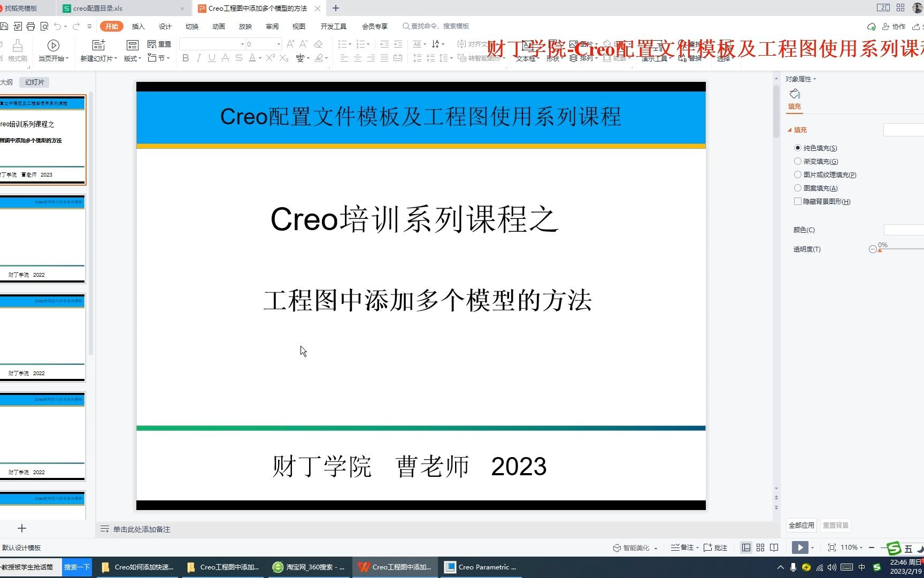Select Gradient fill (渐变填充) radio
The image size is (924, 578).
[x=798, y=161]
